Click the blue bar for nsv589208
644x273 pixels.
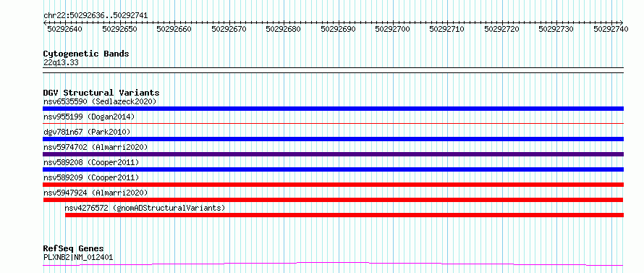[x=333, y=169]
